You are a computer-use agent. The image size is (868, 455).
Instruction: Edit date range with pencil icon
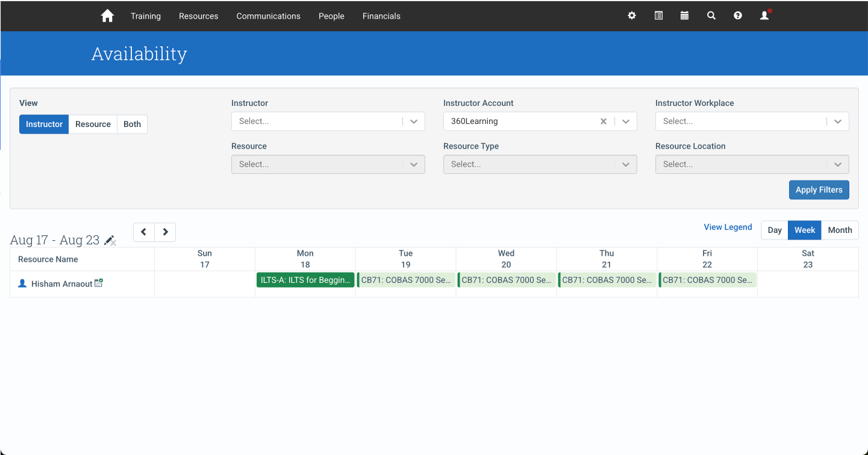click(110, 240)
